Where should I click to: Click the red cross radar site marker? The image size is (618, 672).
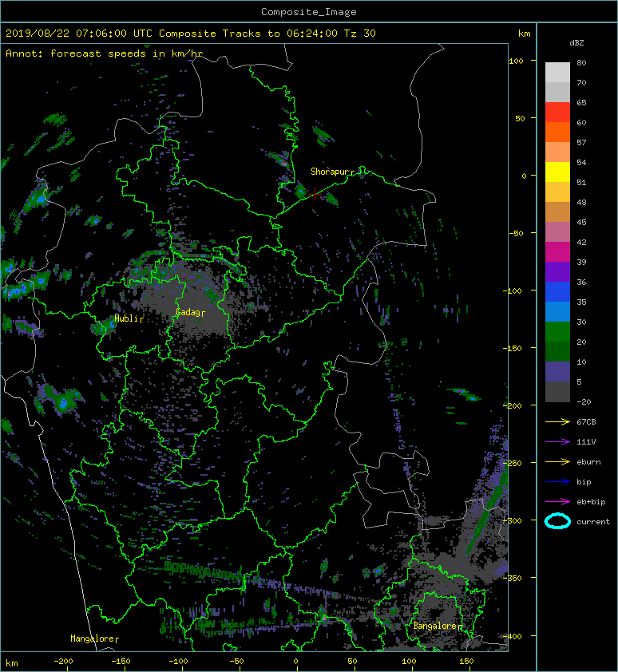(x=315, y=194)
